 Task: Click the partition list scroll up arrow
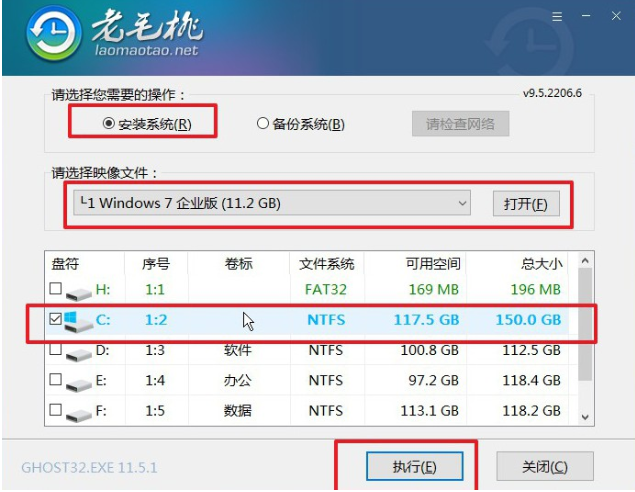point(585,261)
